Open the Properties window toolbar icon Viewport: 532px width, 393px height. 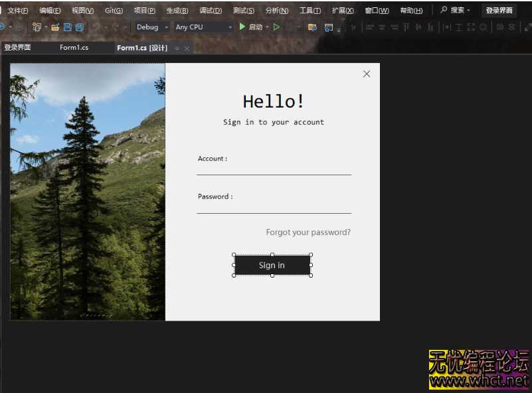point(329,27)
